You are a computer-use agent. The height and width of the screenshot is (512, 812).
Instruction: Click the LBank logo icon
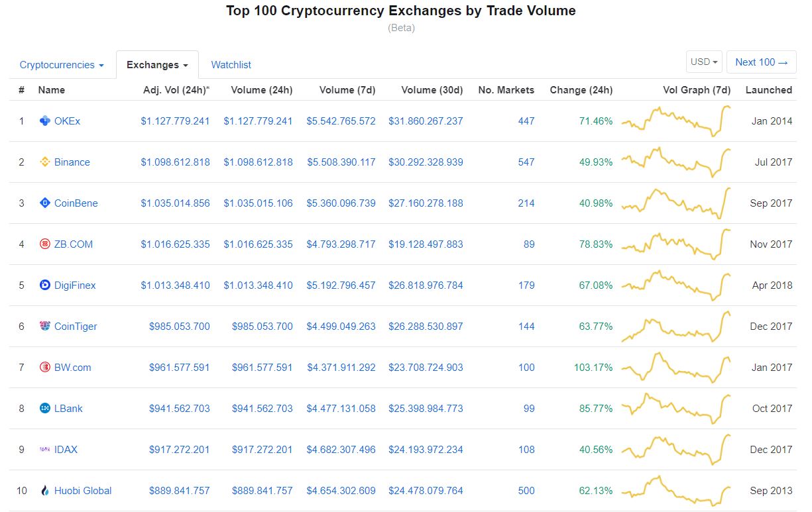(x=45, y=409)
